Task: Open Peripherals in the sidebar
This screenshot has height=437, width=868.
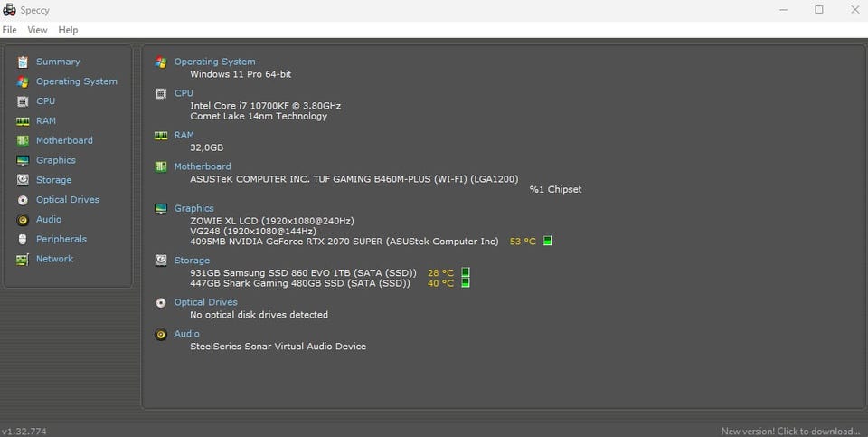Action: click(x=61, y=239)
